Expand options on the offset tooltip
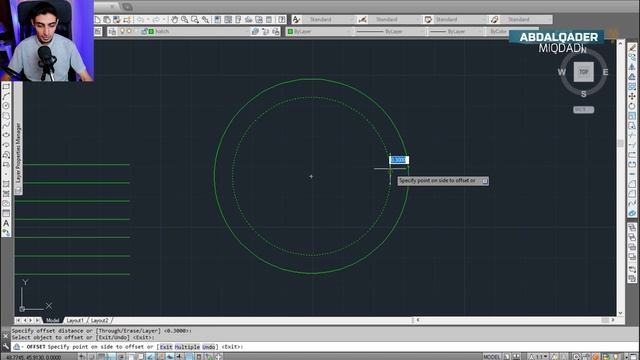This screenshot has width=640, height=360. 485,181
